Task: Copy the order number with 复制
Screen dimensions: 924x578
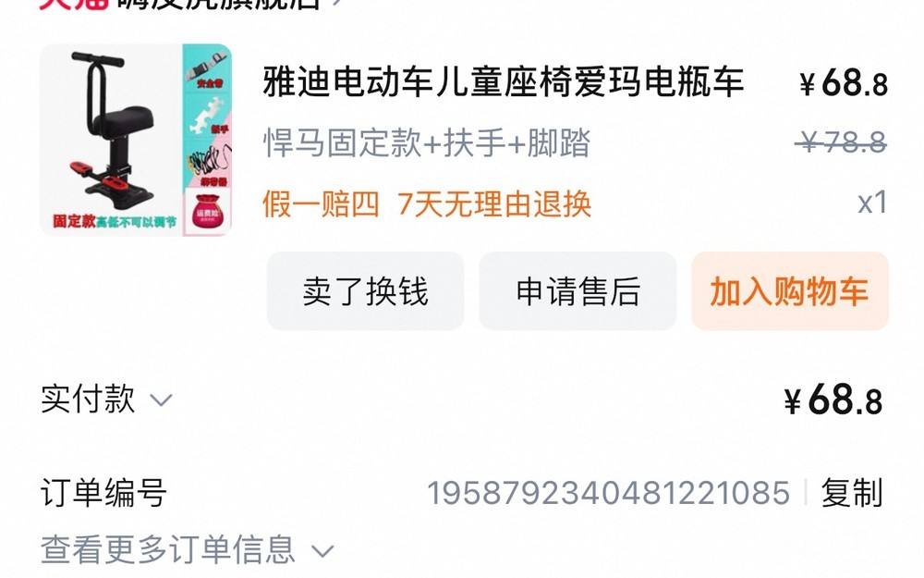Action: click(852, 493)
